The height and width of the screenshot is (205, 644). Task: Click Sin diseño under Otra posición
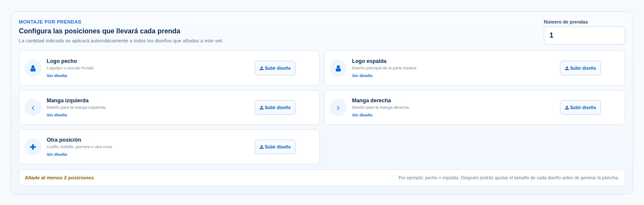coord(57,154)
